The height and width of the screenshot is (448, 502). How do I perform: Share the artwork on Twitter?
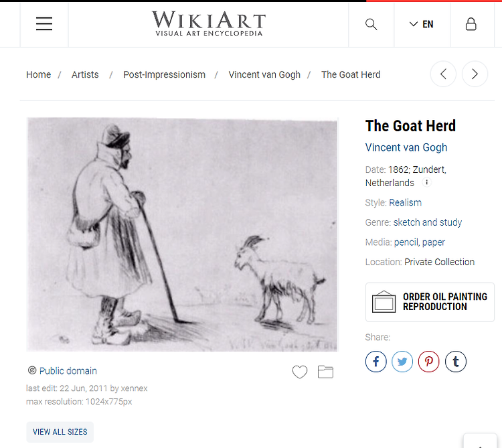click(x=402, y=362)
